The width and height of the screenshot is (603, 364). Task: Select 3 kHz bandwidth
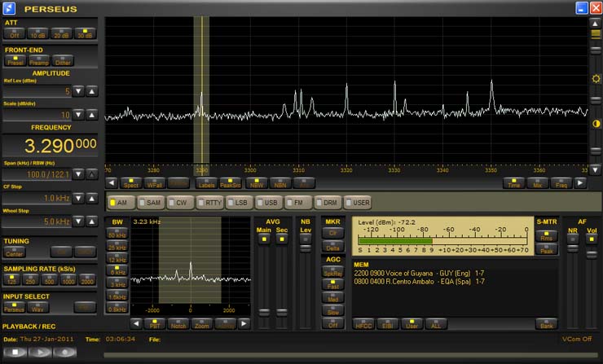[117, 283]
